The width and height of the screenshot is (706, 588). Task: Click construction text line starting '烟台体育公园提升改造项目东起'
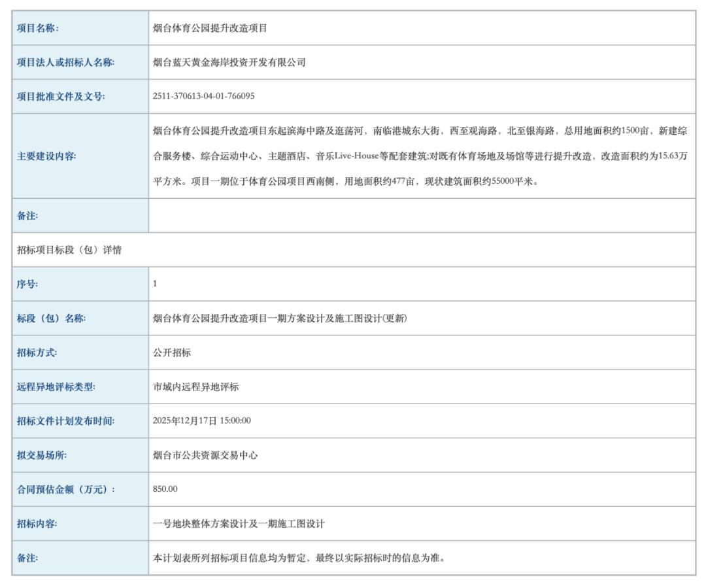pos(420,131)
